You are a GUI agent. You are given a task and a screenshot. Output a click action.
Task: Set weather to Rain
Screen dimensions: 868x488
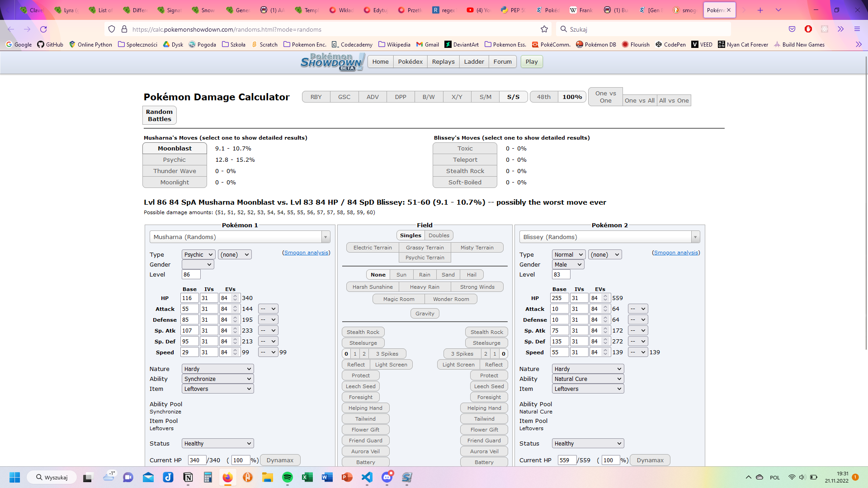[425, 275]
